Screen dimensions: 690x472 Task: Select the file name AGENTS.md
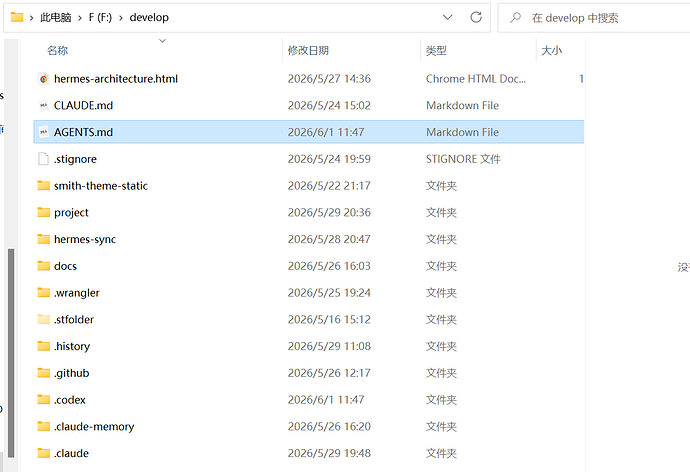pyautogui.click(x=83, y=132)
